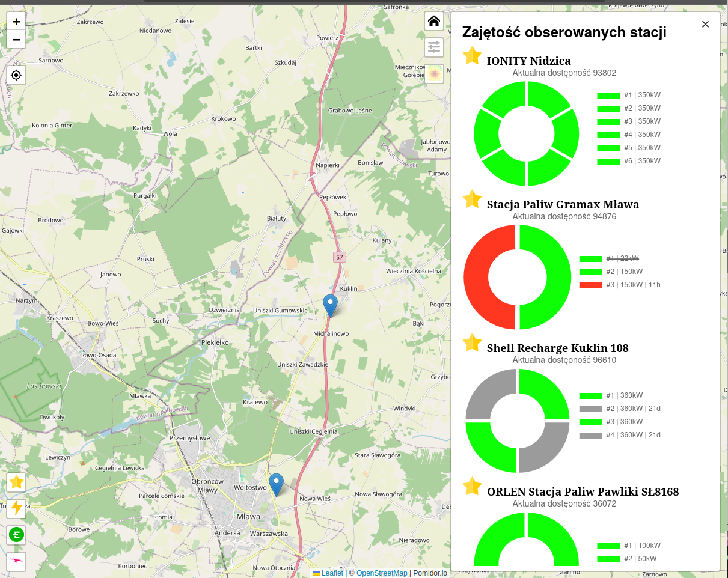Open the OpenStreetMap attribution link
Viewport: 728px width, 578px height.
pos(382,573)
